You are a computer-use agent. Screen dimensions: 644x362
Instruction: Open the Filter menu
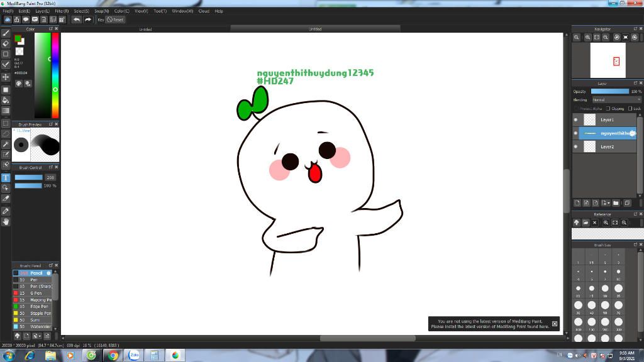click(62, 11)
